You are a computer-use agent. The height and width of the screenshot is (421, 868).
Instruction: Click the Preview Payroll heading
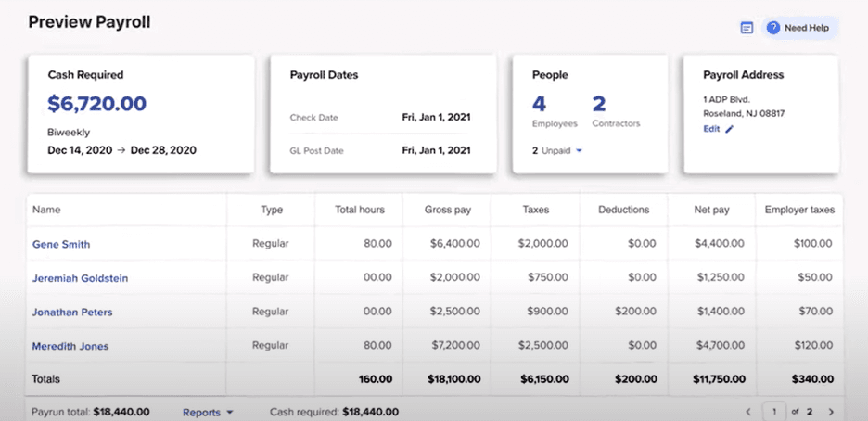click(89, 22)
